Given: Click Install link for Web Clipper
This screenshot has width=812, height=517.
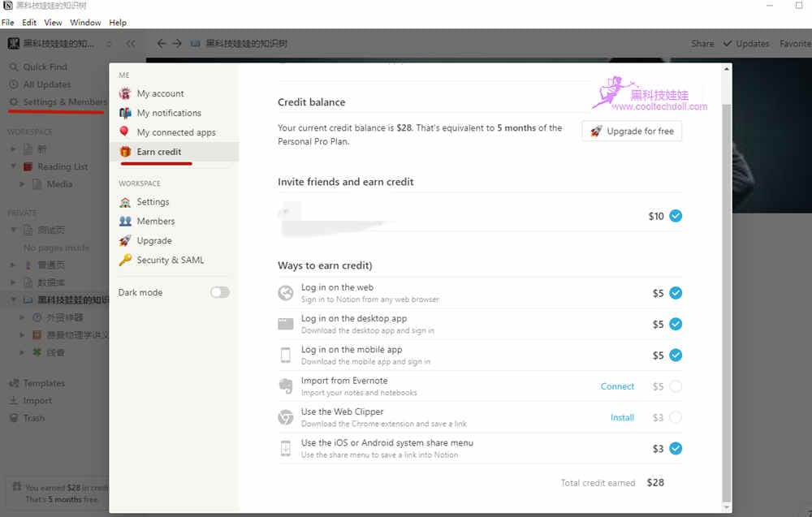Looking at the screenshot, I should pos(622,418).
